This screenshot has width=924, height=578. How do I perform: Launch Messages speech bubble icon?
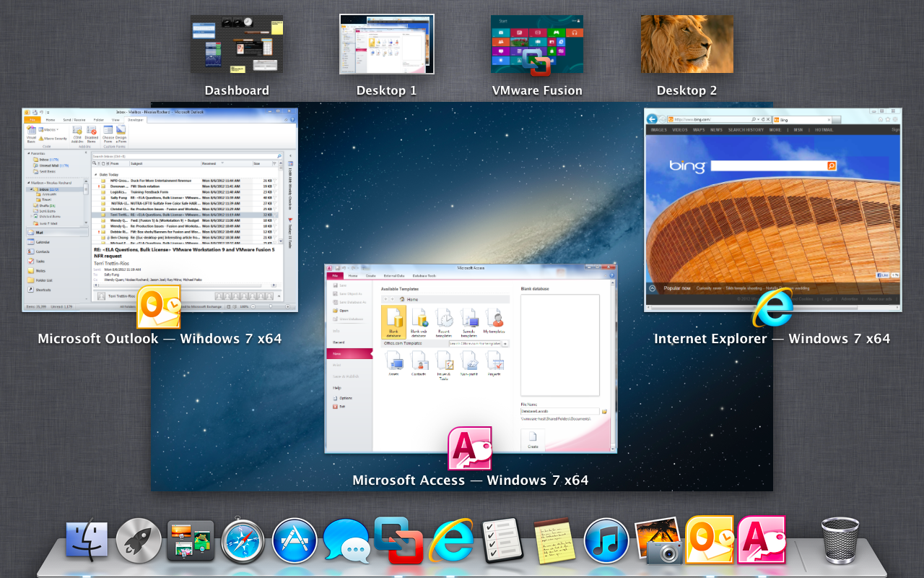(x=346, y=540)
